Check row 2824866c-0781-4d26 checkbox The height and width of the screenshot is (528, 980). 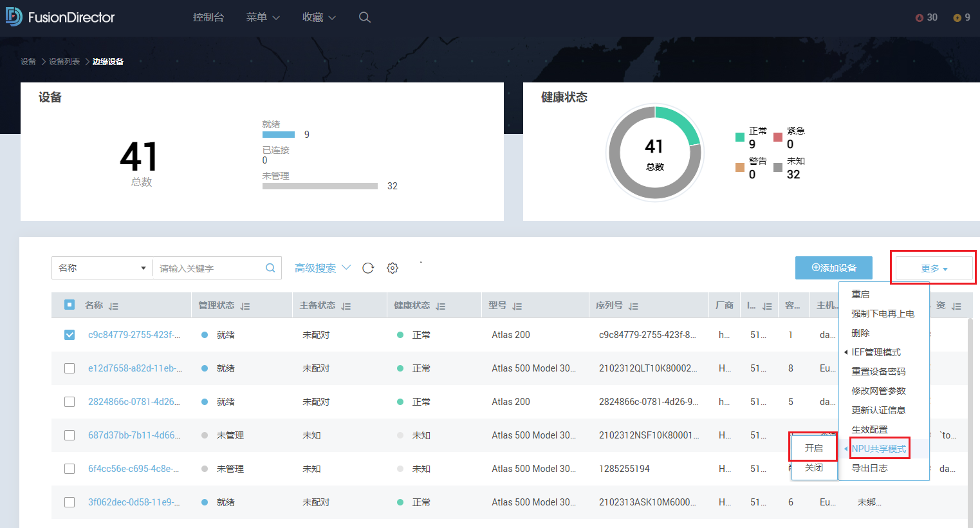69,402
